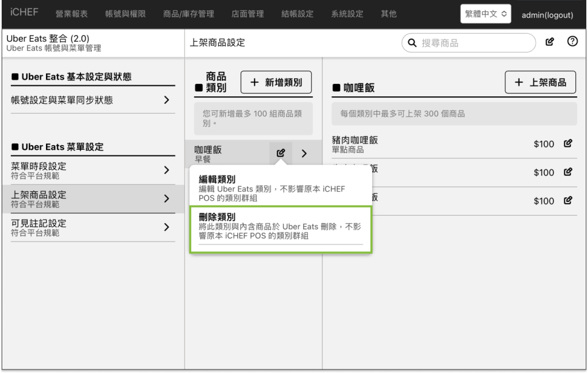Click the magnifier icon in search field
The height and width of the screenshot is (373, 588).
(x=412, y=43)
